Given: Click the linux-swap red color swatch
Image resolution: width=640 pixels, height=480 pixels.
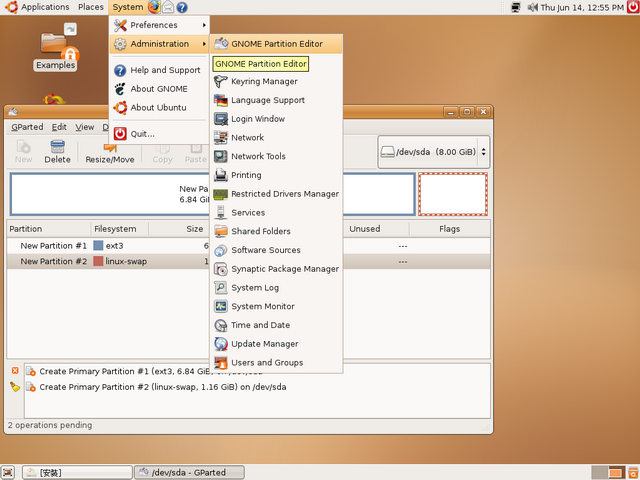Looking at the screenshot, I should click(98, 261).
